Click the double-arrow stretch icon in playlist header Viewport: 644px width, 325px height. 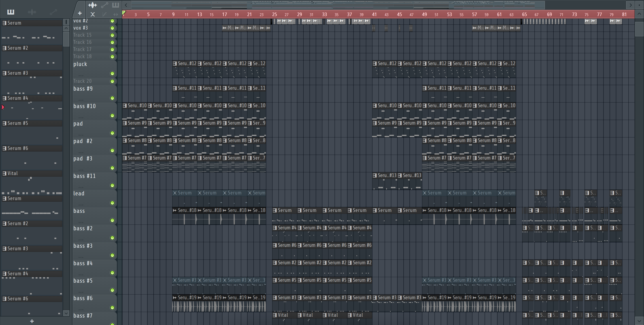(116, 15)
